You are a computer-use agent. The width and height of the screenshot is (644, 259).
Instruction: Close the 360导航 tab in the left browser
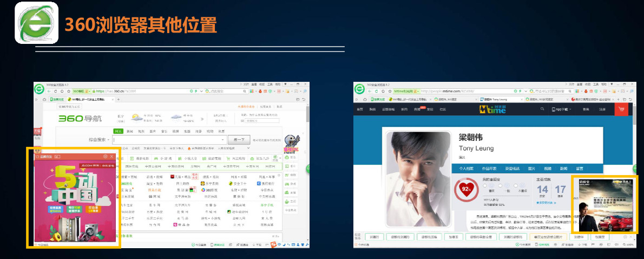point(113,100)
